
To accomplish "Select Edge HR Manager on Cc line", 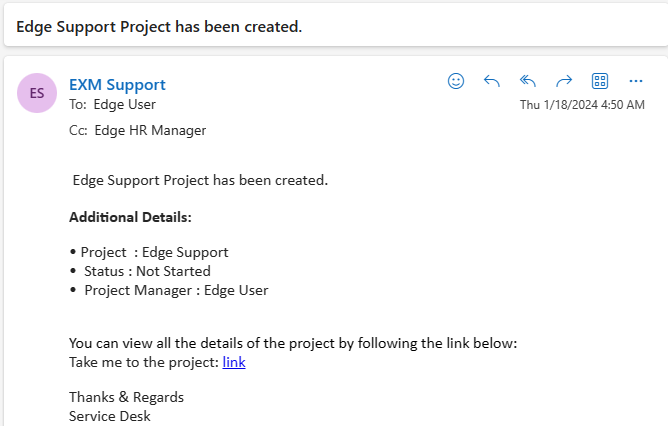I will (x=150, y=130).
